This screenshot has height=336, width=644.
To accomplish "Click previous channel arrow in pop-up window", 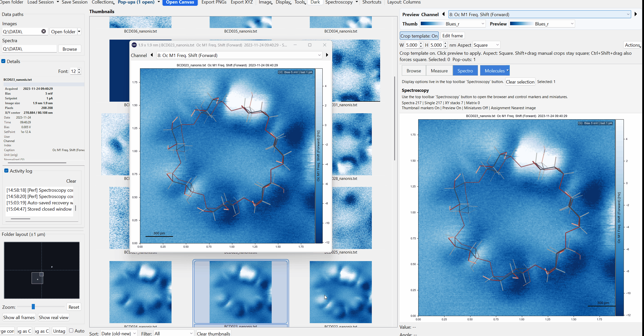I will point(152,55).
